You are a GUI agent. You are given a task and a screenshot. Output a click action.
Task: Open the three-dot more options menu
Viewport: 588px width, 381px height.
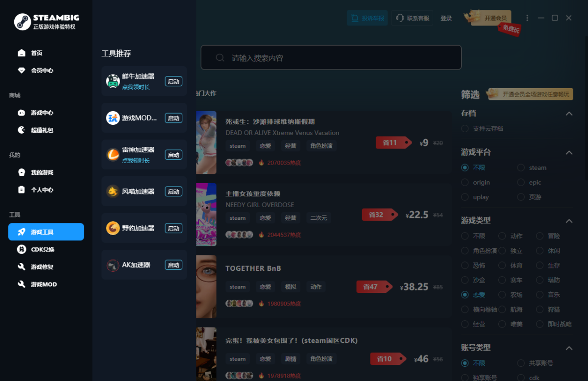pos(527,18)
